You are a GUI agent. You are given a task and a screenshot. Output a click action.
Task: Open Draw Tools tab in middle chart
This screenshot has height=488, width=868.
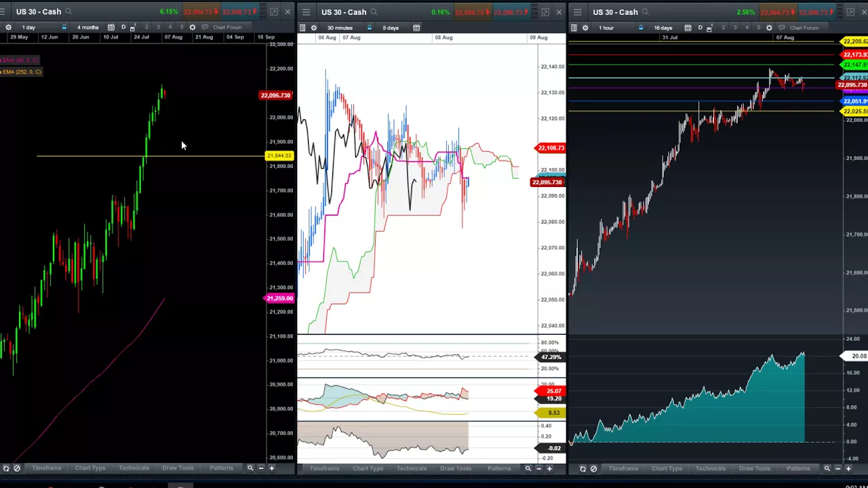tap(456, 468)
